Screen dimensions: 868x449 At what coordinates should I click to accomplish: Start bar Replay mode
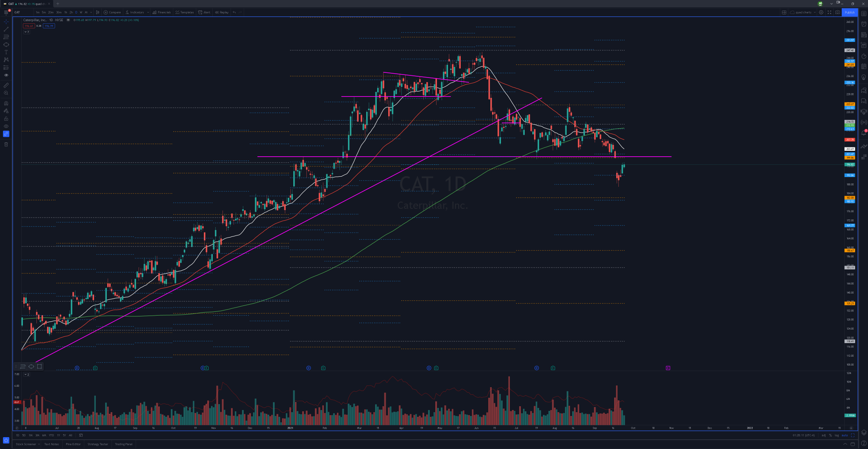click(x=222, y=12)
